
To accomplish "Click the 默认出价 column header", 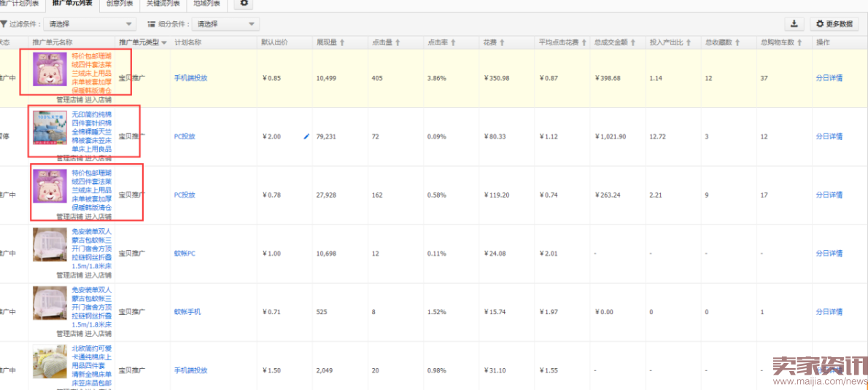I will click(x=274, y=42).
